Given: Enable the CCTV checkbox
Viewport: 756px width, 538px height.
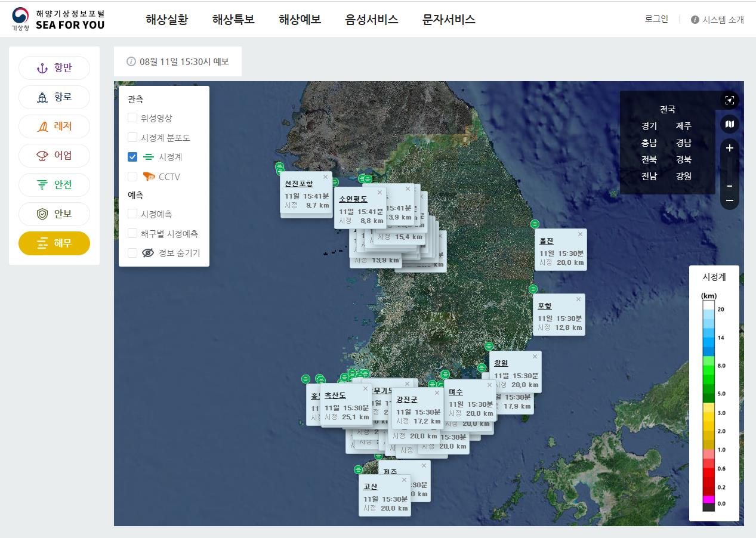Looking at the screenshot, I should pyautogui.click(x=132, y=177).
